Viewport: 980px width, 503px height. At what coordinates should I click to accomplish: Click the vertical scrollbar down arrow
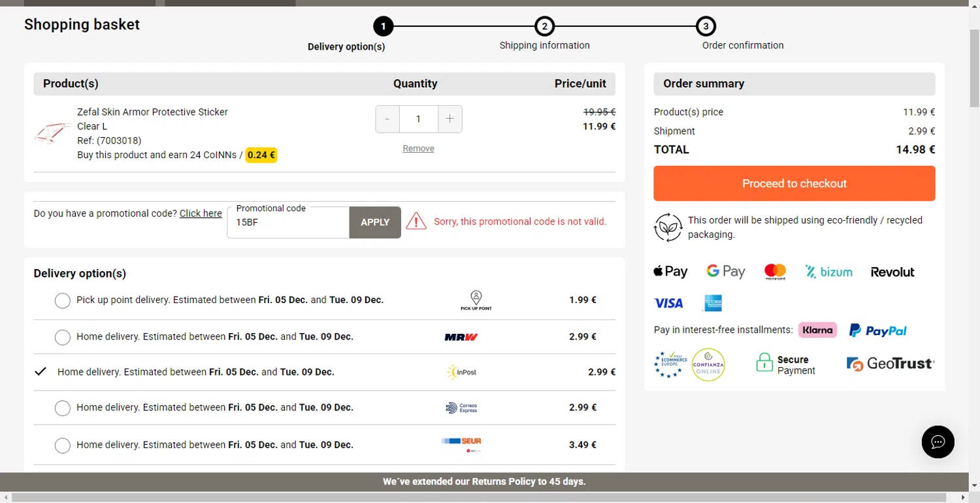[x=974, y=485]
